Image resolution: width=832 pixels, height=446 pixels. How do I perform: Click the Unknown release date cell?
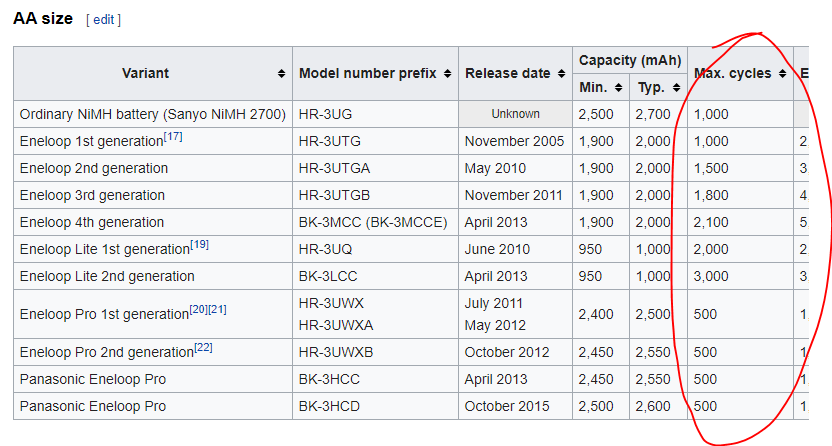pos(515,114)
